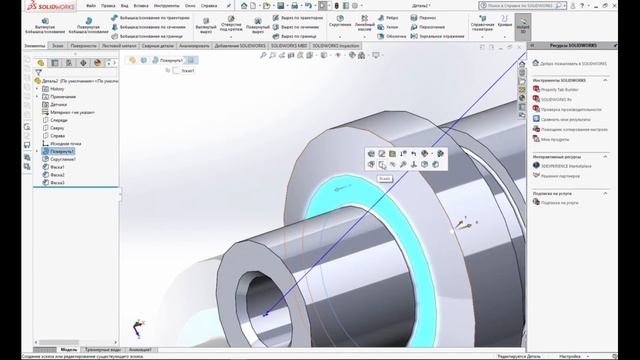640x360 pixels.
Task: Select the Ребро rib tool
Action: [x=388, y=18]
